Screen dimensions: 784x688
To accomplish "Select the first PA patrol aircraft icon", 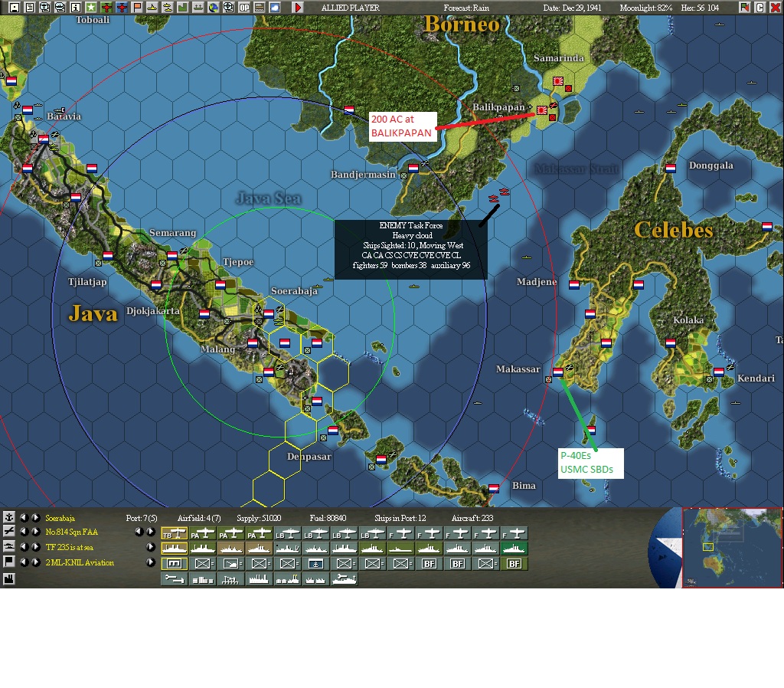I will click(202, 533).
